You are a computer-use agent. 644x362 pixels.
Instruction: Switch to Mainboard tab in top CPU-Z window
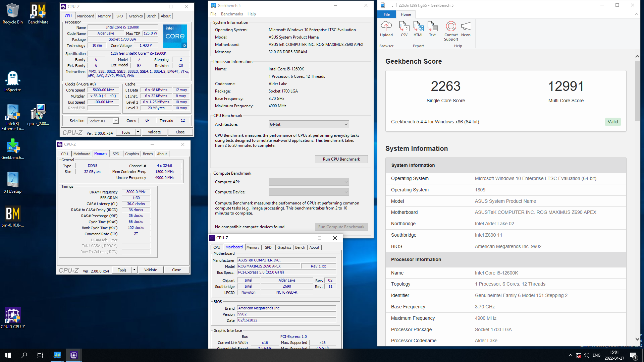click(x=86, y=16)
